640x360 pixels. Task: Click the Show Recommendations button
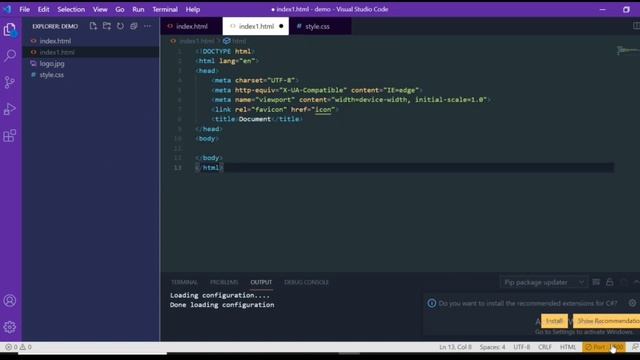607,321
